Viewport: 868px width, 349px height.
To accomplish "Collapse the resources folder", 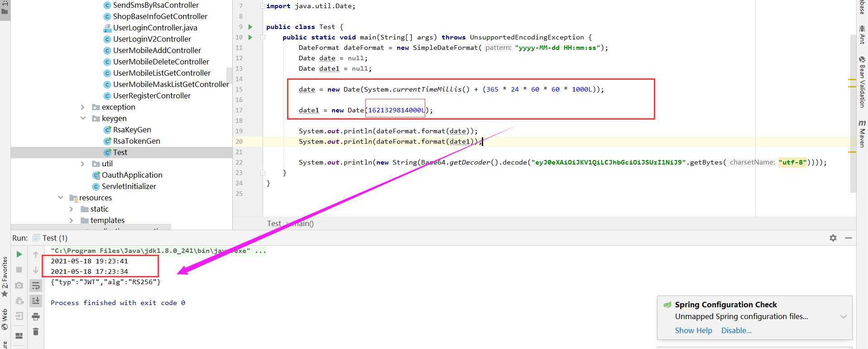I will pyautogui.click(x=60, y=198).
